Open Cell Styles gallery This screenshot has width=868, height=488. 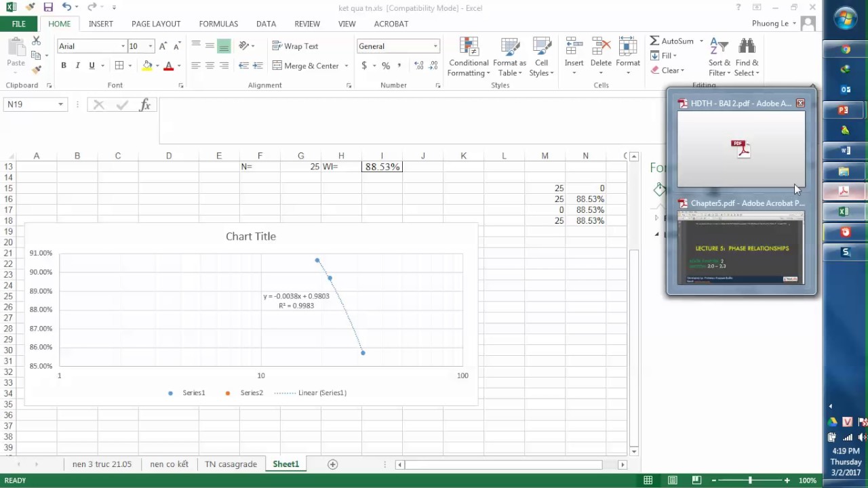541,57
